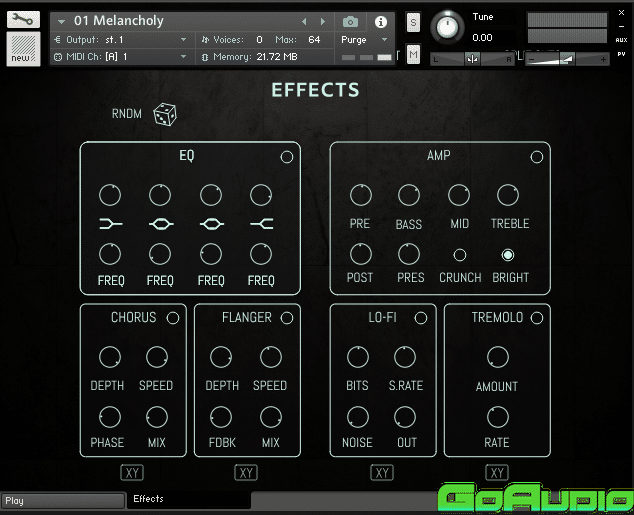Click the XY pad button under Chorus
The height and width of the screenshot is (515, 634).
[x=132, y=472]
